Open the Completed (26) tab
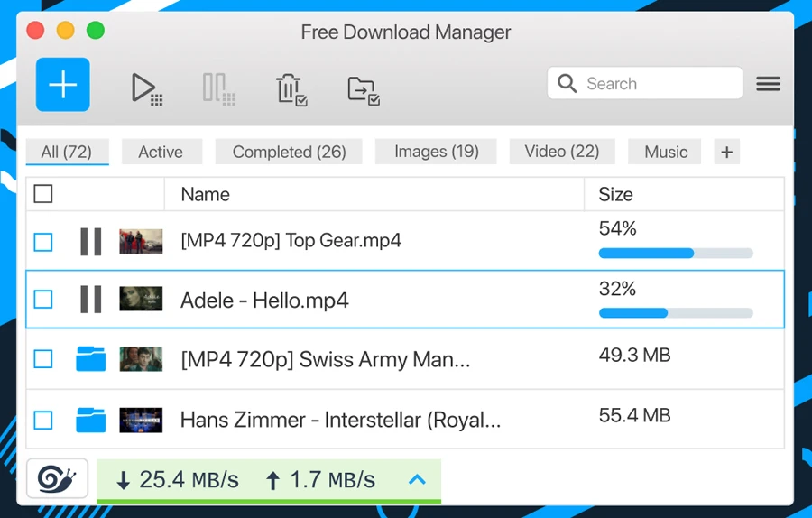 pos(289,152)
